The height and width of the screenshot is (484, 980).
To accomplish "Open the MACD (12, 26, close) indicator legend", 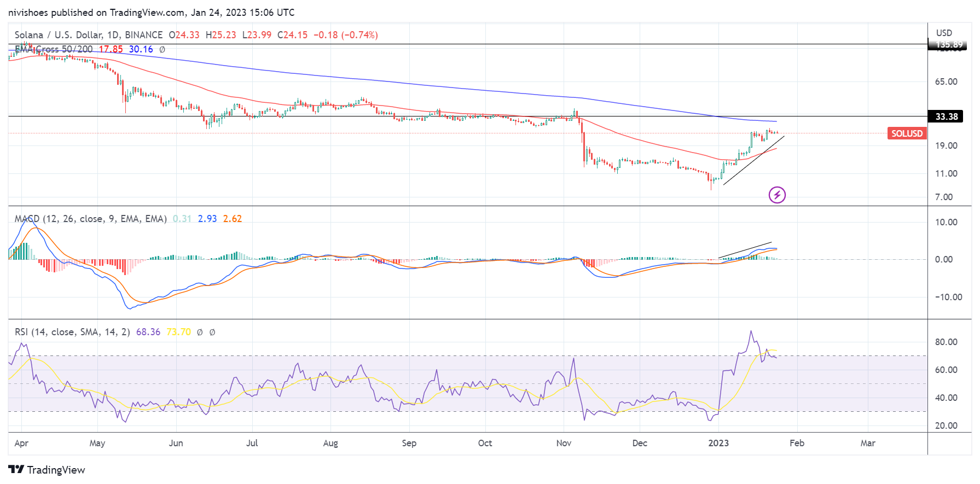I will tap(90, 219).
